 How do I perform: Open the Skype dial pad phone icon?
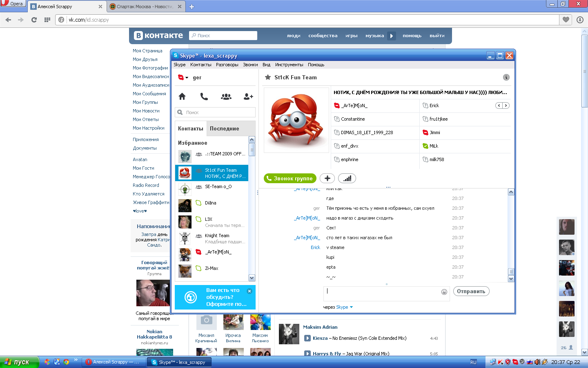point(204,96)
